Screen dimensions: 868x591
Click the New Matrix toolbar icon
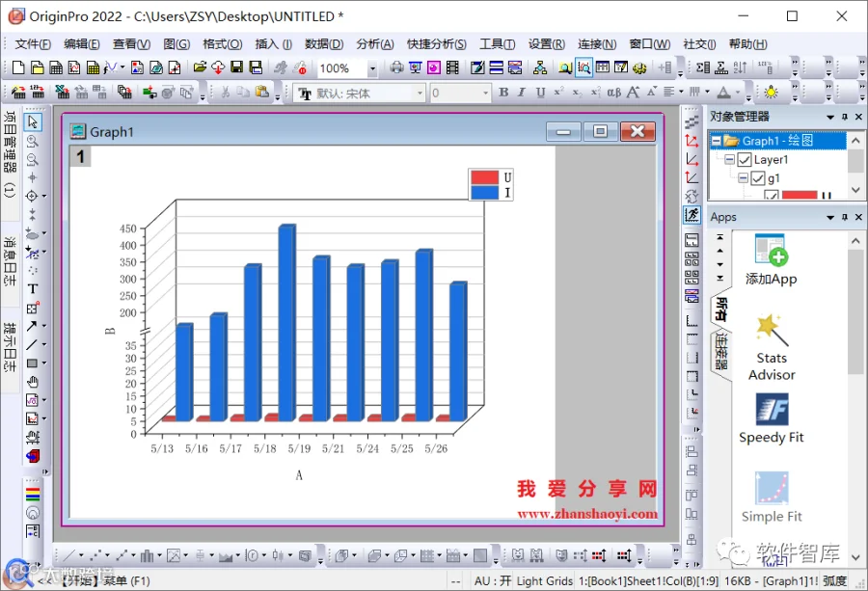[93, 67]
